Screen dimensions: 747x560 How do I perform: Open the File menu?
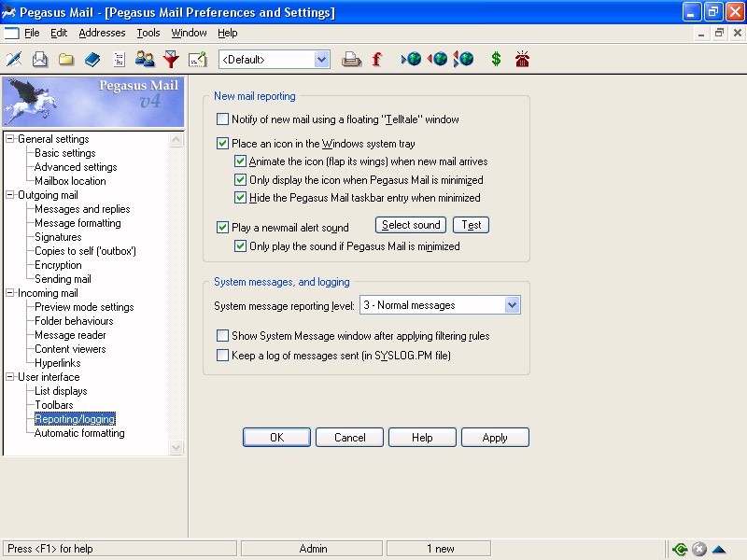click(x=32, y=33)
